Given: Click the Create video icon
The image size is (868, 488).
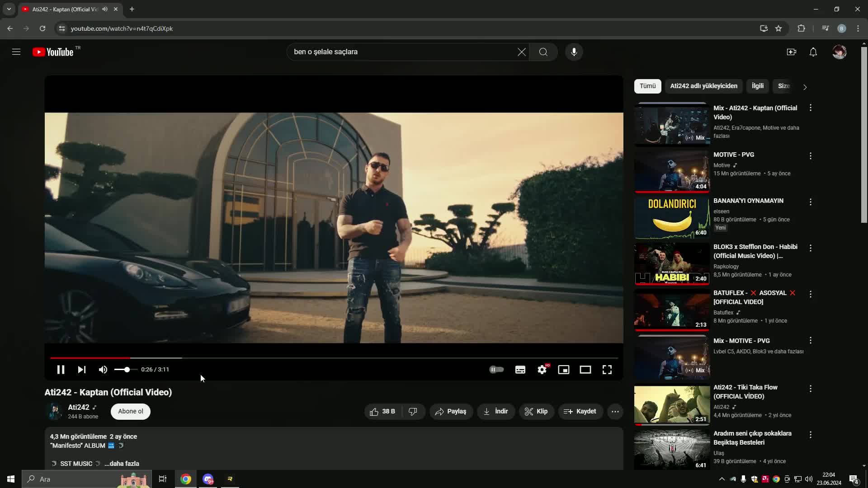Looking at the screenshot, I should [x=792, y=52].
